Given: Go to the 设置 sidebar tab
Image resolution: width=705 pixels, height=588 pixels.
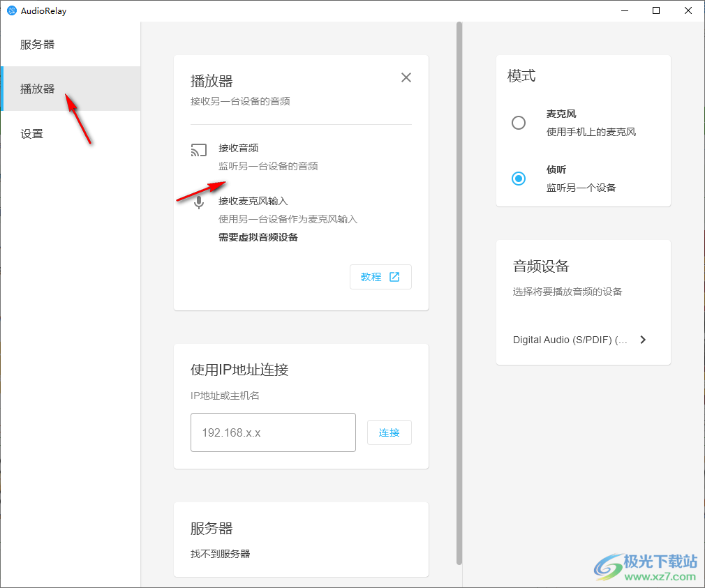Looking at the screenshot, I should click(32, 134).
